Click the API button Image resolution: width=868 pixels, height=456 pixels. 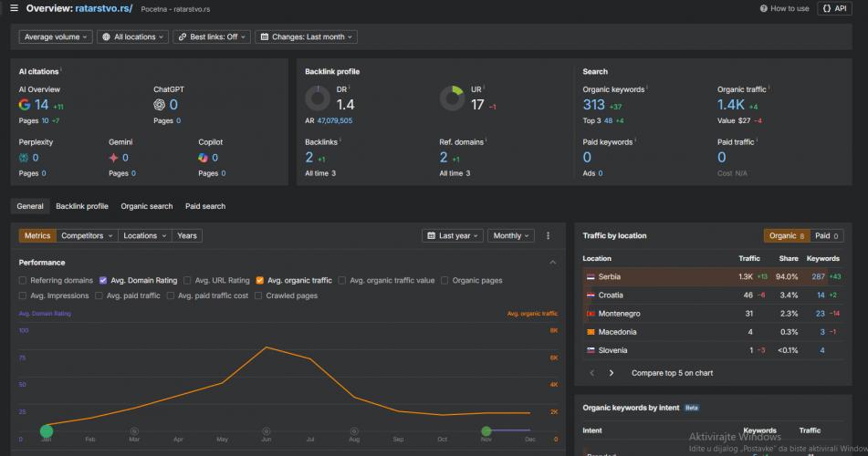(x=834, y=8)
